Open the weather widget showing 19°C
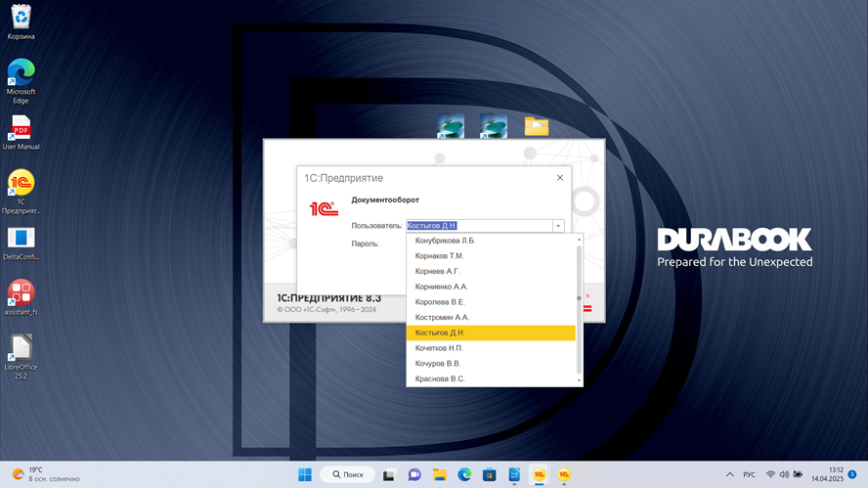The width and height of the screenshot is (868, 488). (47, 474)
